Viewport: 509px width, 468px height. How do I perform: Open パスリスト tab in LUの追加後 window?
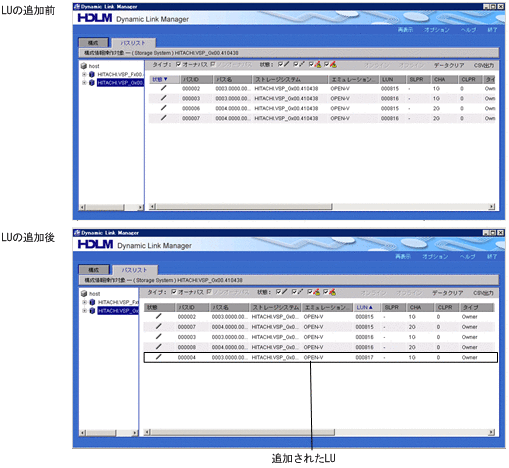click(135, 270)
